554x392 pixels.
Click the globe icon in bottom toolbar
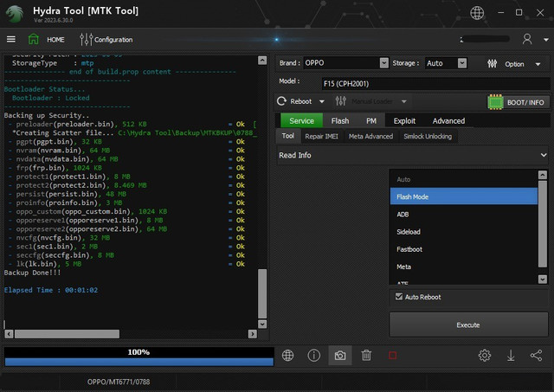(287, 356)
